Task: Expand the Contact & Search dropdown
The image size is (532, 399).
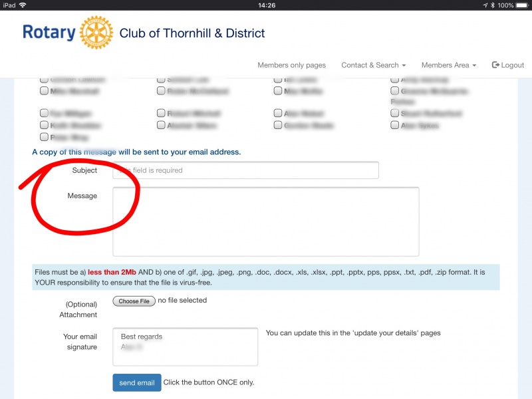Action: coord(373,65)
